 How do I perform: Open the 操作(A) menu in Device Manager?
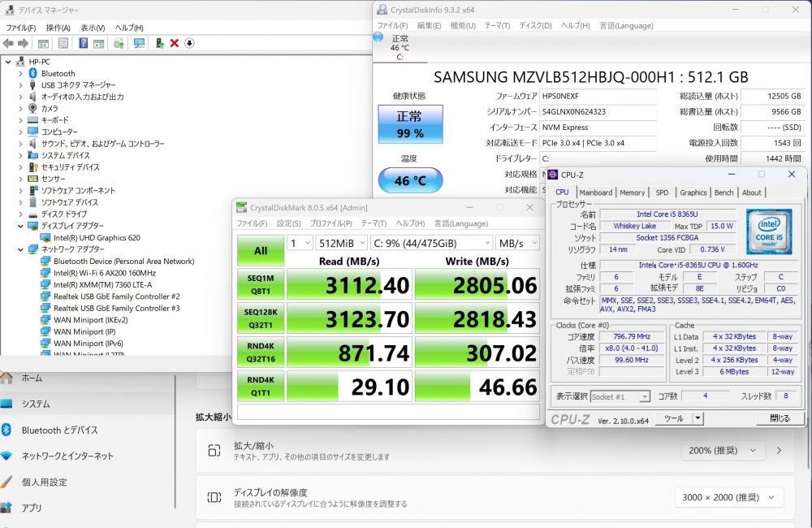tap(58, 28)
